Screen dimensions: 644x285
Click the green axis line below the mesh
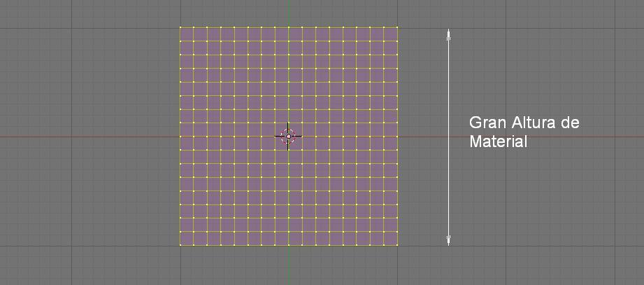pyautogui.click(x=288, y=265)
